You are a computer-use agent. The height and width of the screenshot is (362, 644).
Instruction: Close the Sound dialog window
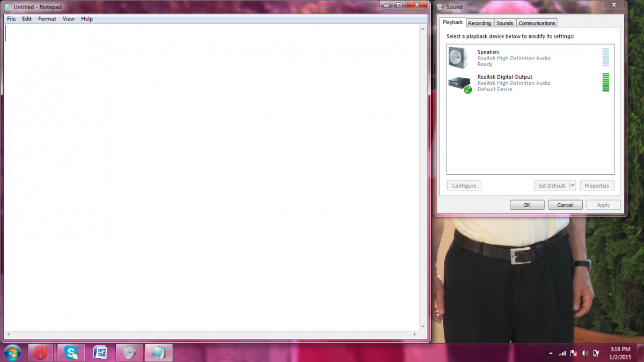613,5
